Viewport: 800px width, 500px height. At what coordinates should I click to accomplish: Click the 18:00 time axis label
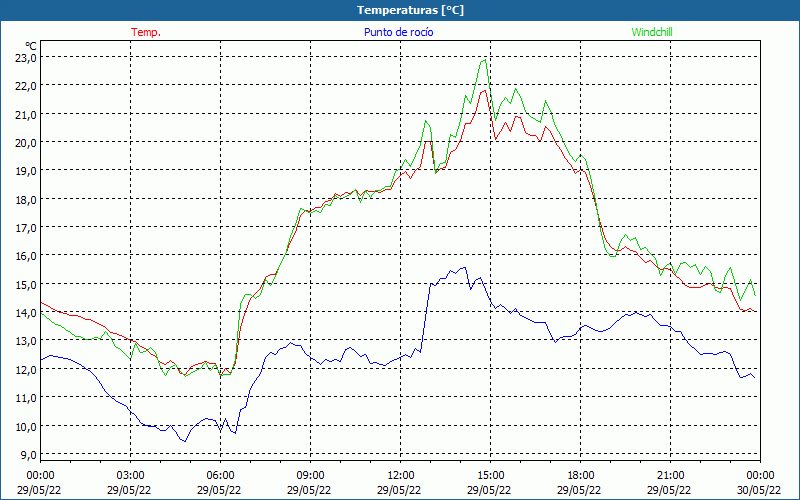pyautogui.click(x=580, y=476)
